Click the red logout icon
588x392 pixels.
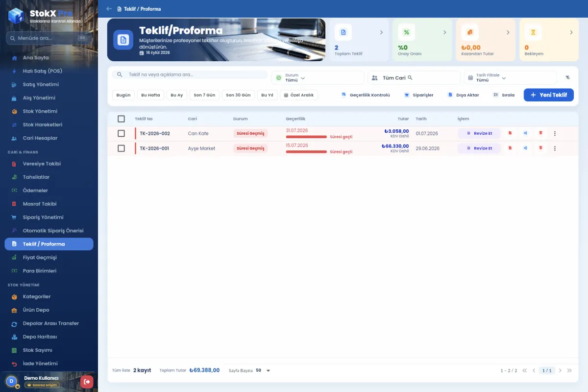[x=87, y=381]
